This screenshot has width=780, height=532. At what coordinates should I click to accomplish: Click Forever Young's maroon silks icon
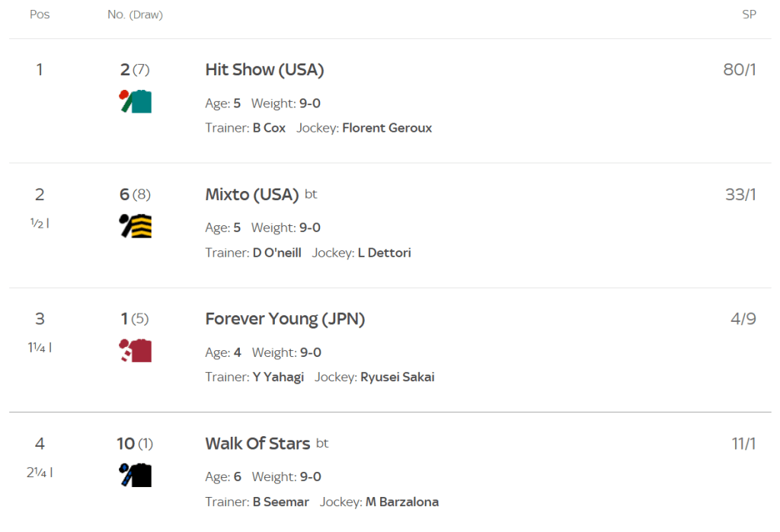click(x=136, y=351)
